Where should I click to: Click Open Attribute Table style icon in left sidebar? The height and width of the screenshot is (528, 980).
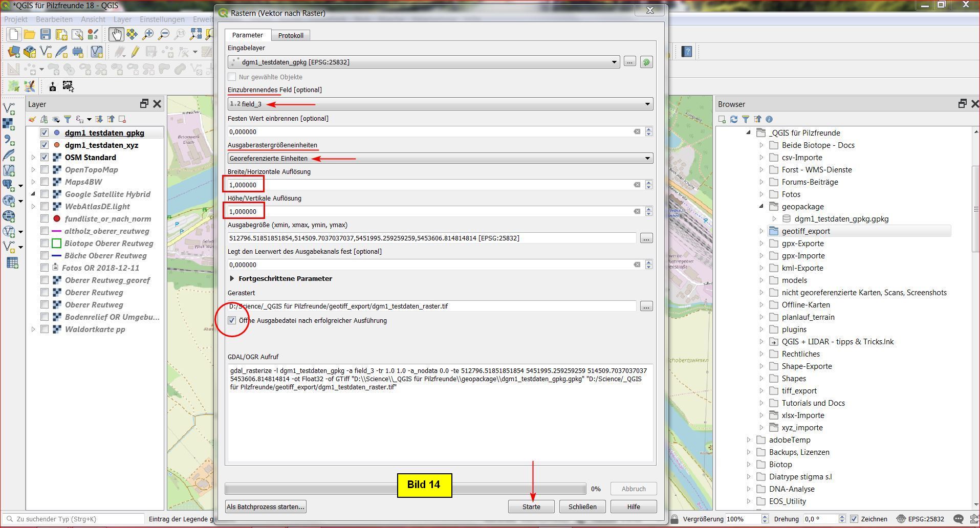click(x=12, y=263)
